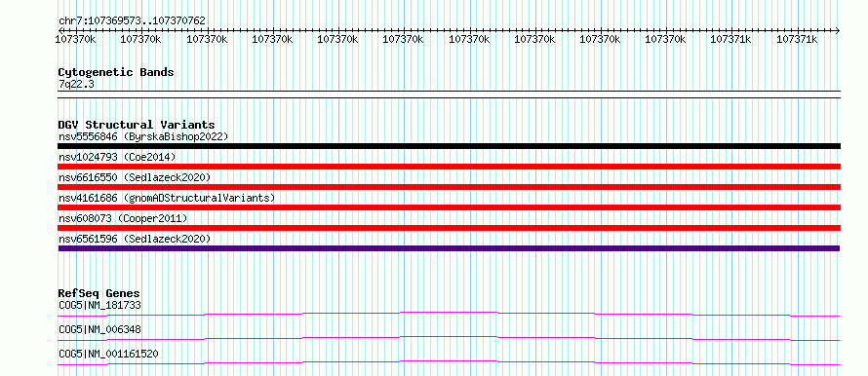The image size is (868, 376).
Task: Click the magenta line of COG5|NM_001161520
Action: (449, 362)
